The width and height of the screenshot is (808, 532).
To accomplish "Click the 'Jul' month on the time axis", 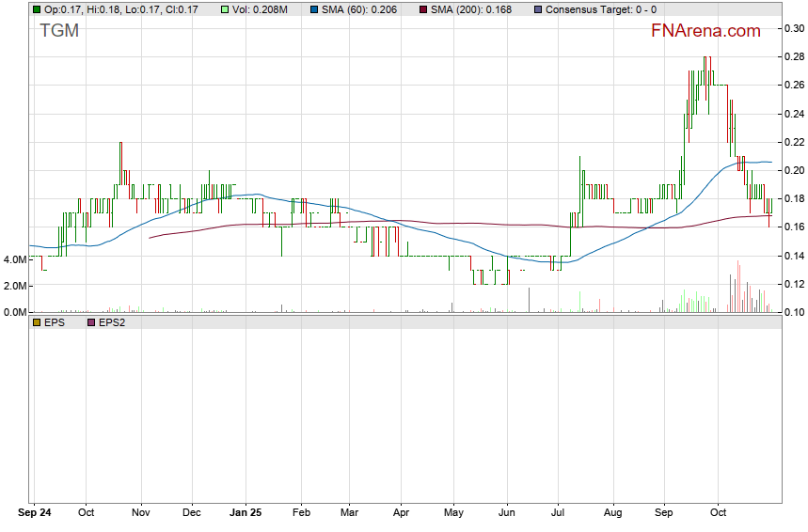I will coord(558,514).
